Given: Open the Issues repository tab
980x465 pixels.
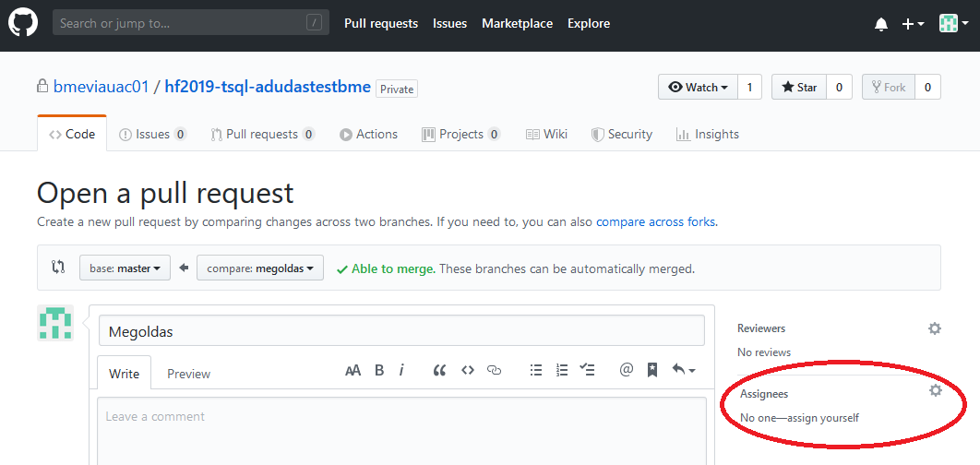Looking at the screenshot, I should coord(152,134).
